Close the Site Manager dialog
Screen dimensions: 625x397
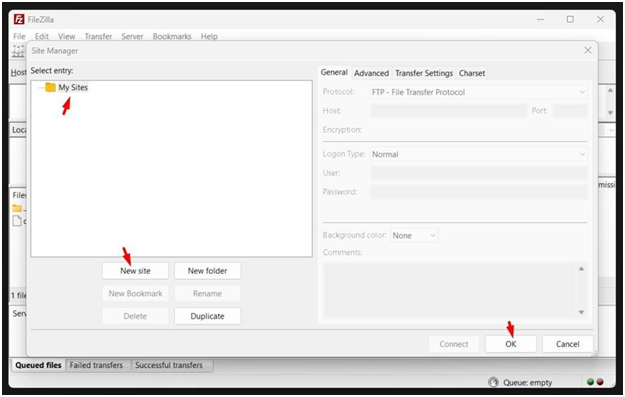coord(588,50)
